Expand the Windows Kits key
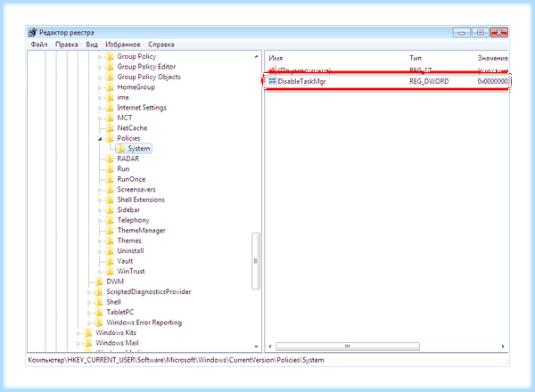 pyautogui.click(x=78, y=333)
